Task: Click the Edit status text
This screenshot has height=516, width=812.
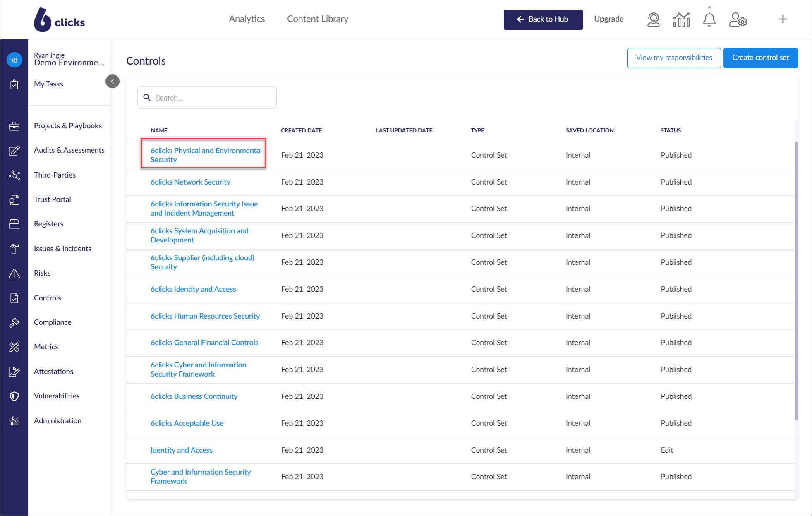Action: click(x=667, y=450)
